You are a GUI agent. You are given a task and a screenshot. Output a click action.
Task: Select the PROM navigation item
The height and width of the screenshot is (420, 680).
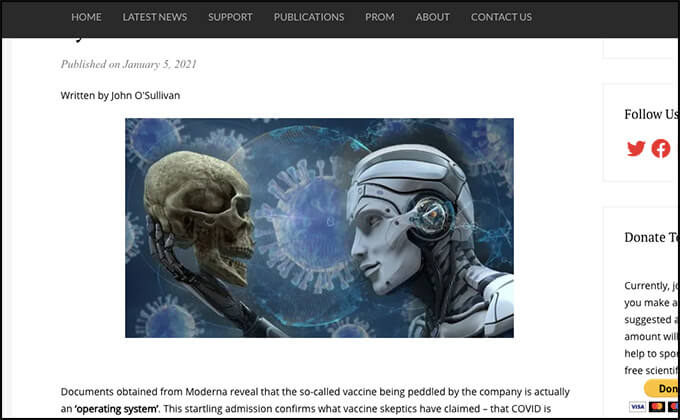click(380, 17)
